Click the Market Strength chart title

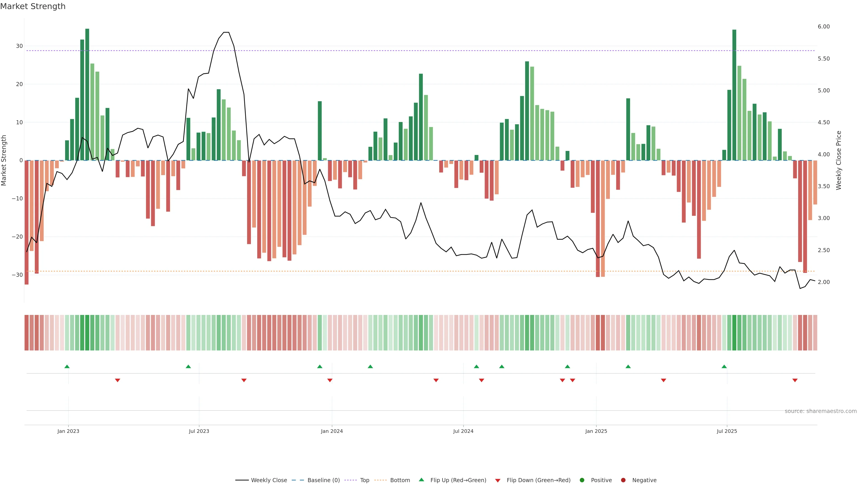point(33,6)
